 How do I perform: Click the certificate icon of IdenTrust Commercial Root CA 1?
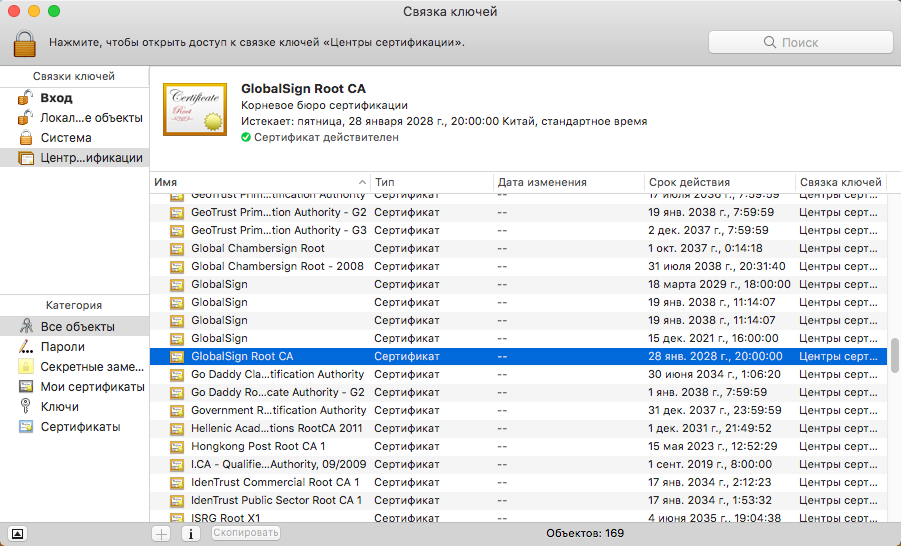tap(177, 483)
